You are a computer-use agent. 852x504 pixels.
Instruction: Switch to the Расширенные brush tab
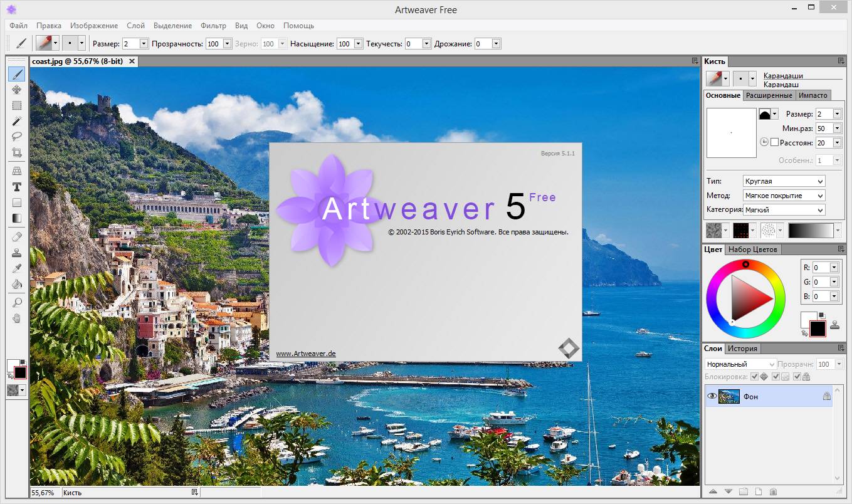(x=769, y=95)
